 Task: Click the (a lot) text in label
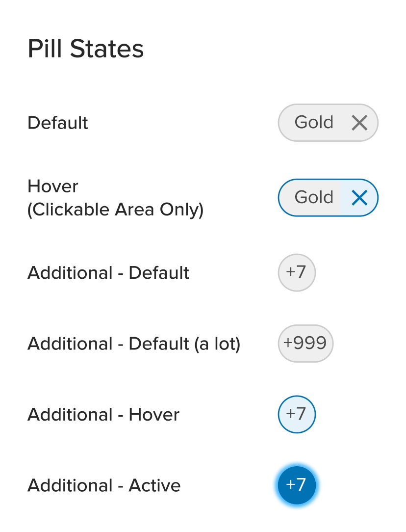click(x=217, y=344)
